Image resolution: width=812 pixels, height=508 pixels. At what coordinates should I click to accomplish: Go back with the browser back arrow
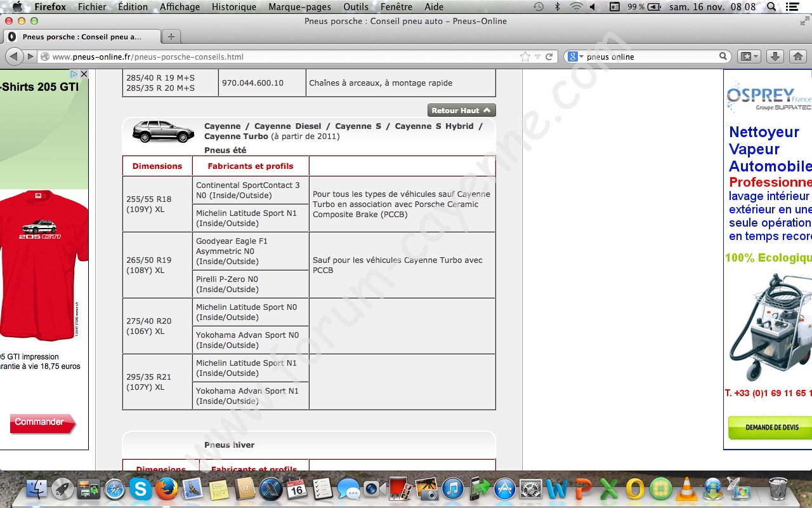[x=13, y=57]
